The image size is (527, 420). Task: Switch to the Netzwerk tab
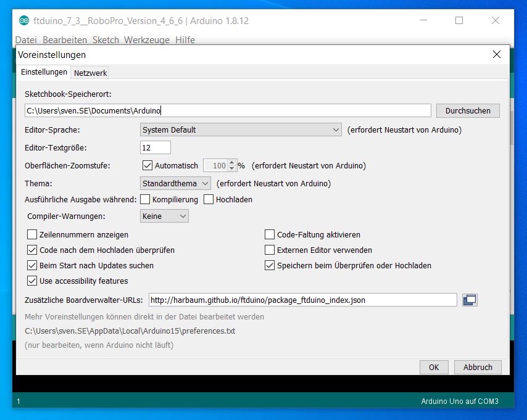coord(90,73)
